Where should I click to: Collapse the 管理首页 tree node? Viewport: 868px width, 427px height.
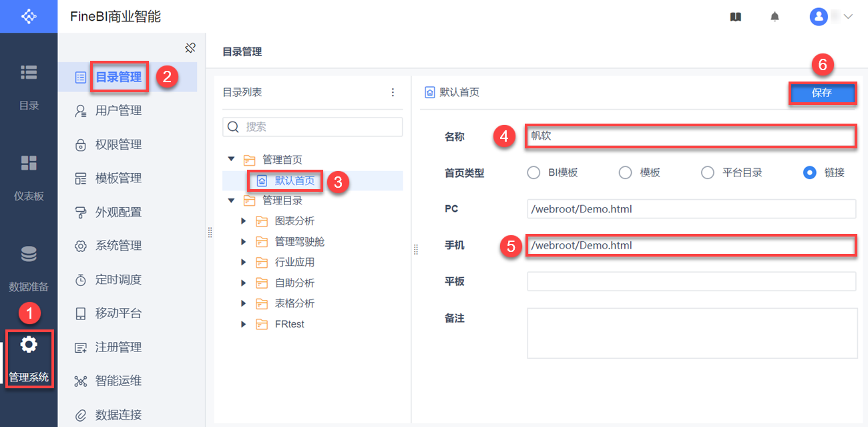[231, 160]
